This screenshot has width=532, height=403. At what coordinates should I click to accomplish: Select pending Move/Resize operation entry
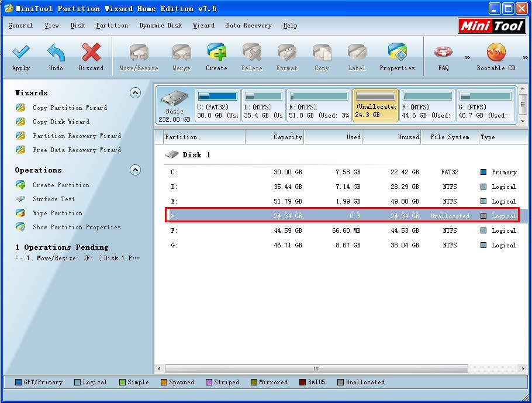pyautogui.click(x=83, y=258)
